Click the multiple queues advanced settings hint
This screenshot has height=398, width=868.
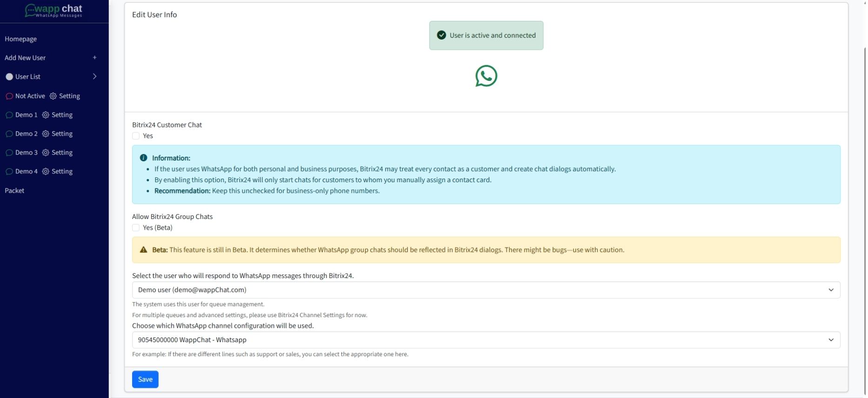pos(250,315)
